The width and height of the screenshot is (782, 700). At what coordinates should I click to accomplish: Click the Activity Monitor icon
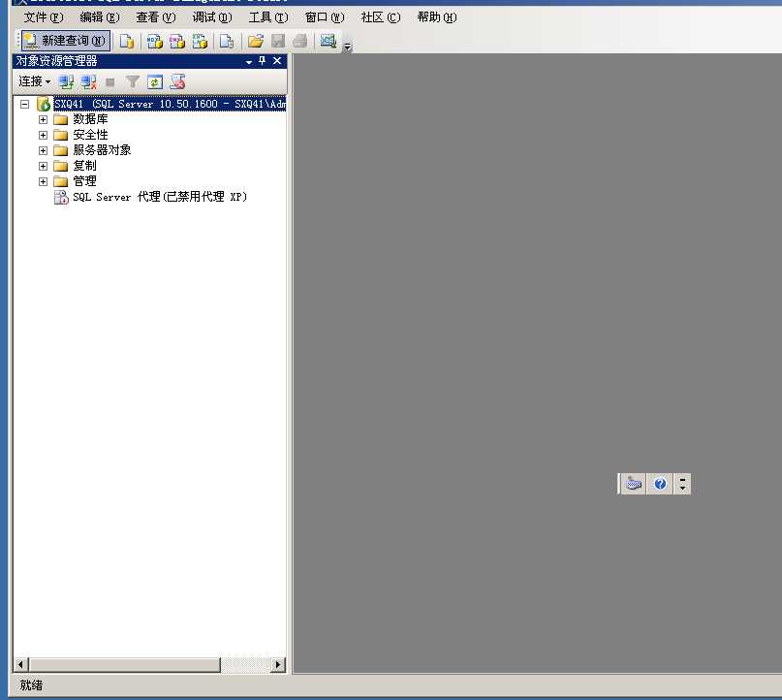pyautogui.click(x=328, y=41)
